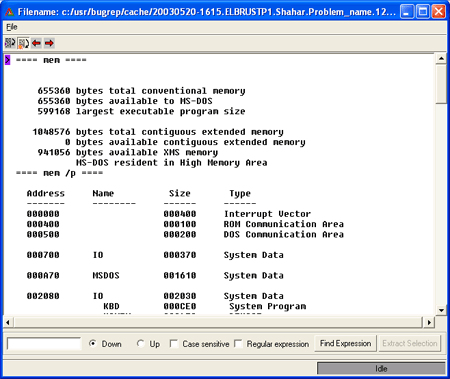Viewport: 450px width, 379px height.
Task: Click the 'Interrupt Vector' type entry
Action: tap(267, 214)
